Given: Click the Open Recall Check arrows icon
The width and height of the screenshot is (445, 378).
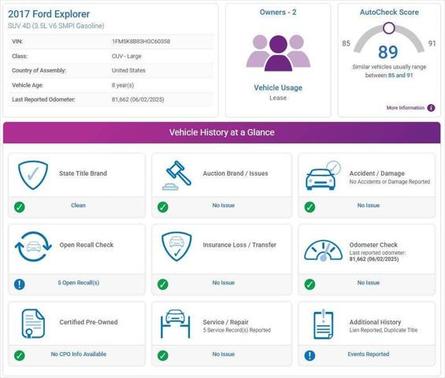Looking at the screenshot, I should 33,247.
